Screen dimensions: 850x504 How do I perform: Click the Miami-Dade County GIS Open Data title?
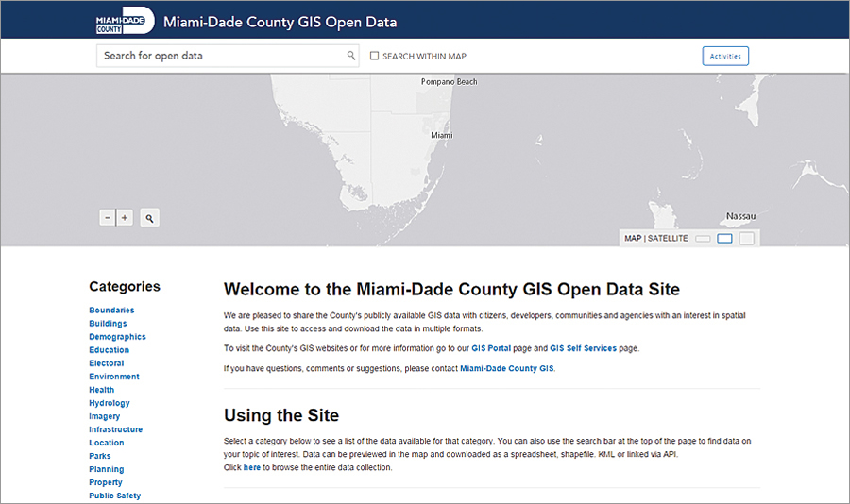280,23
